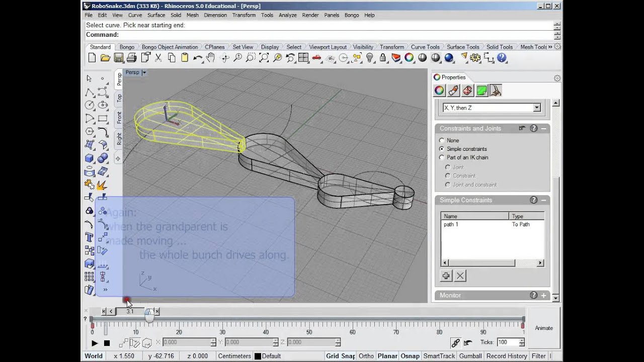644x362 pixels.
Task: Save the model with the floppy disk icon
Action: click(119, 58)
